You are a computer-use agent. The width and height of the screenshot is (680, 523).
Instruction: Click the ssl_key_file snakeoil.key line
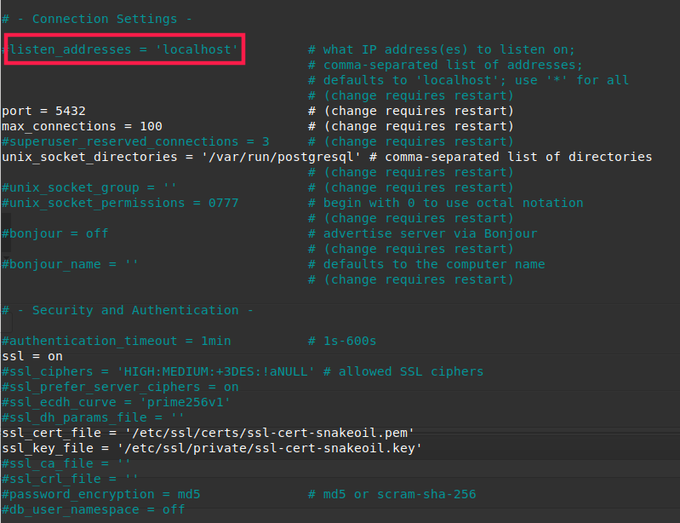pyautogui.click(x=212, y=448)
